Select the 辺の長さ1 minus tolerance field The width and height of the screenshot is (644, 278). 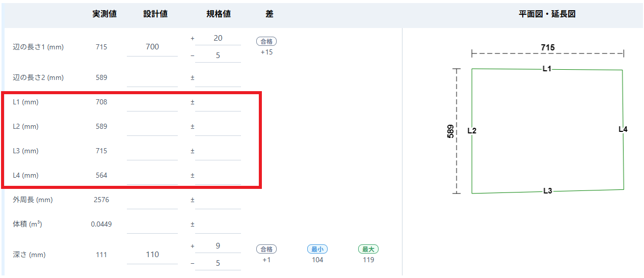pos(218,55)
